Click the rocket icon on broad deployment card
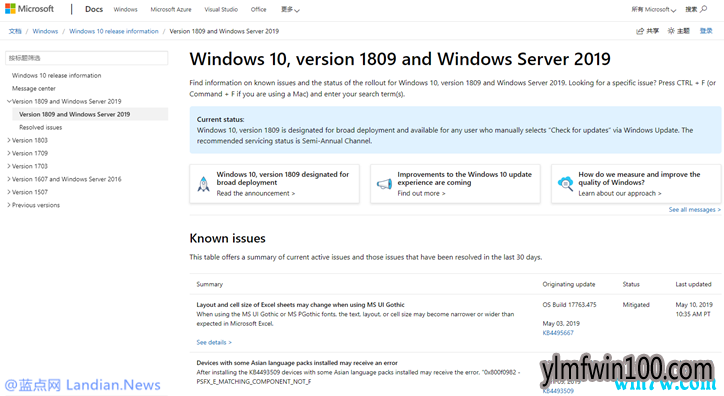 tap(203, 184)
